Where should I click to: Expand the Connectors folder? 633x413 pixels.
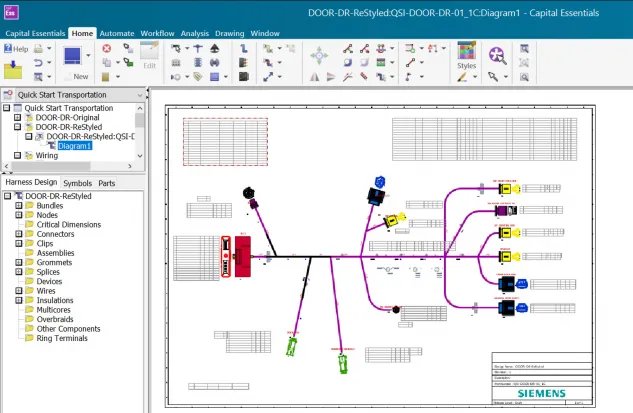[x=19, y=234]
